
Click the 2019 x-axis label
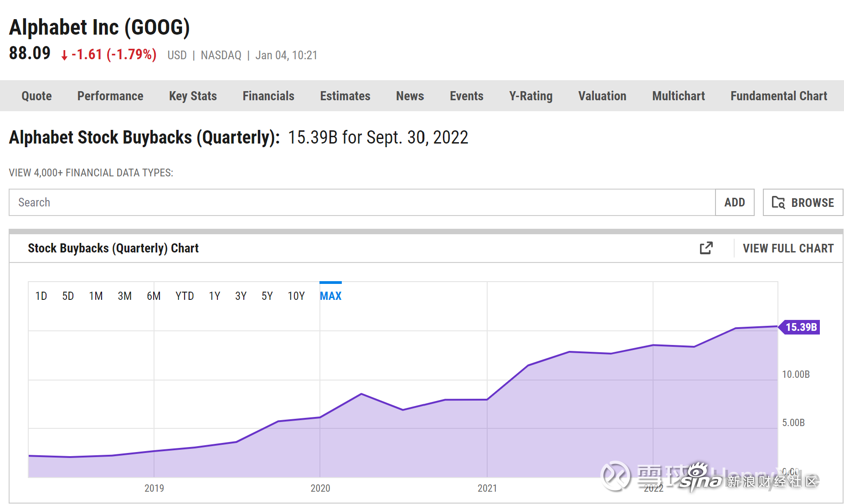pyautogui.click(x=154, y=489)
